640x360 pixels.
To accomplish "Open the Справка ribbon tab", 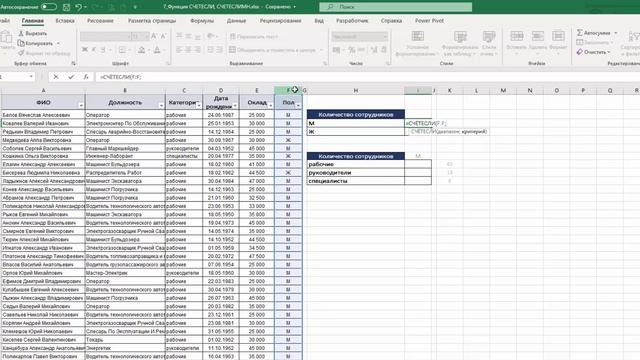I will [391, 21].
